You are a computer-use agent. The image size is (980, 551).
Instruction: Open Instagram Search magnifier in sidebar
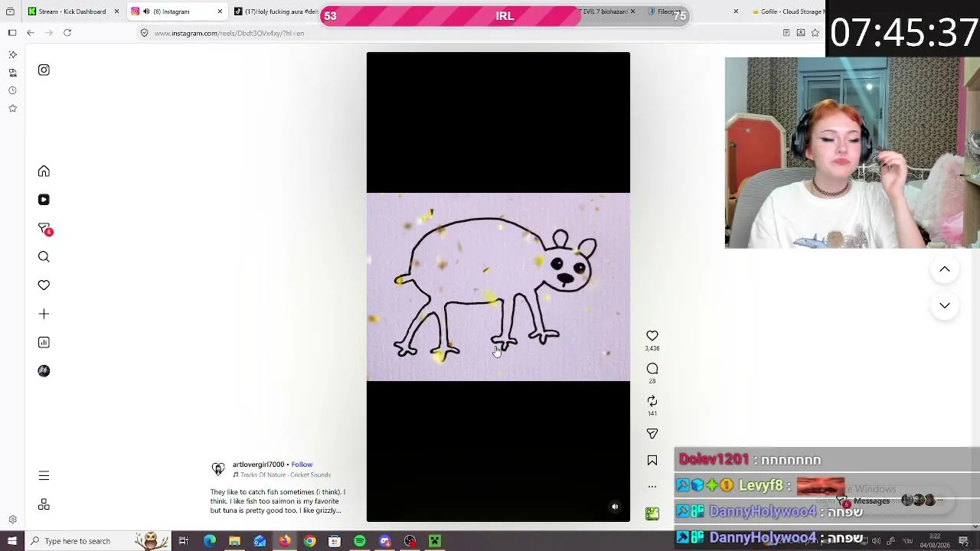click(x=44, y=257)
